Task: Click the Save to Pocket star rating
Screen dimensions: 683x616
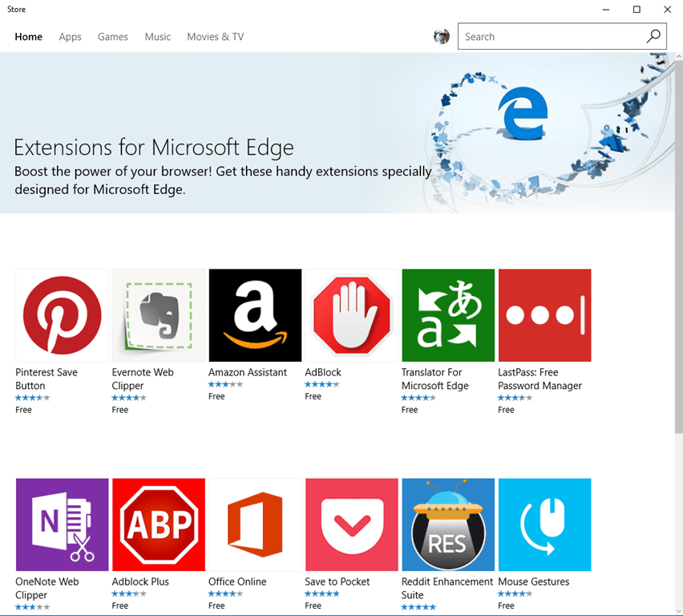Action: [x=322, y=594]
